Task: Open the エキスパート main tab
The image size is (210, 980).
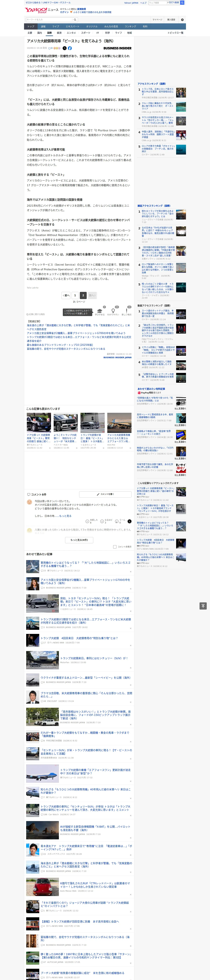Action: tap(72, 27)
